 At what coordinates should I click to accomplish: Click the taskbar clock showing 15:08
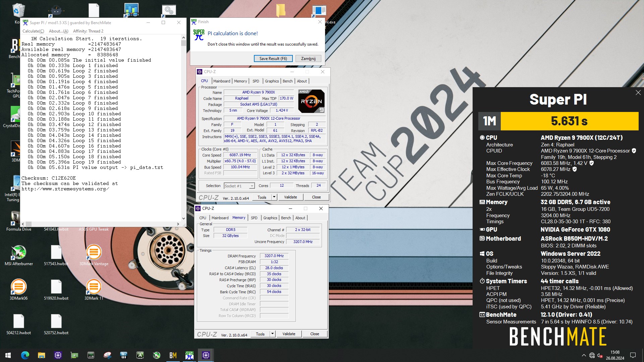click(x=615, y=355)
